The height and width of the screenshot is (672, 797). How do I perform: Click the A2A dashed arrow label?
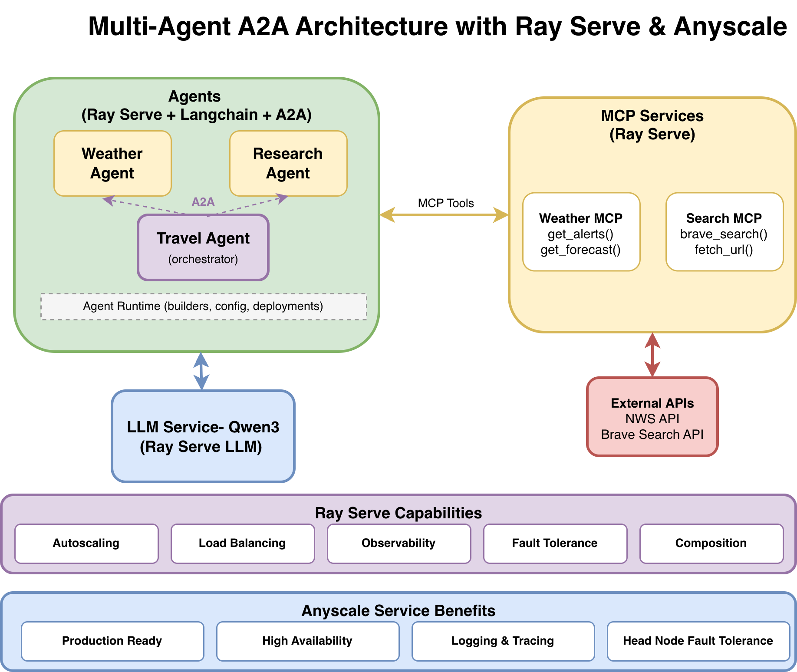tap(204, 201)
